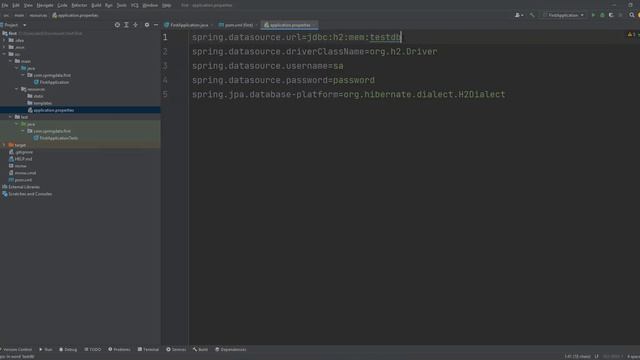Switch to FirstApplication.java editor tab

coord(189,25)
